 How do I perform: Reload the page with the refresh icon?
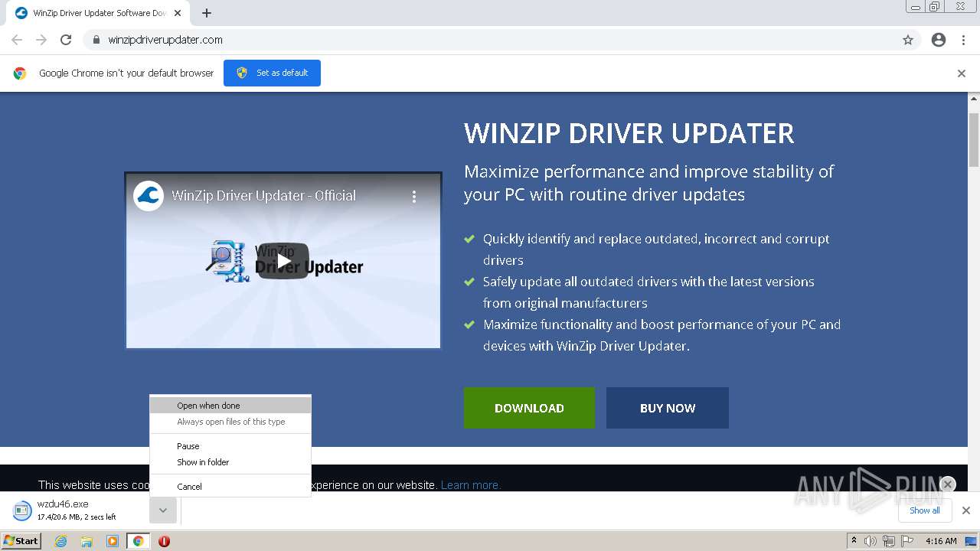(x=66, y=40)
